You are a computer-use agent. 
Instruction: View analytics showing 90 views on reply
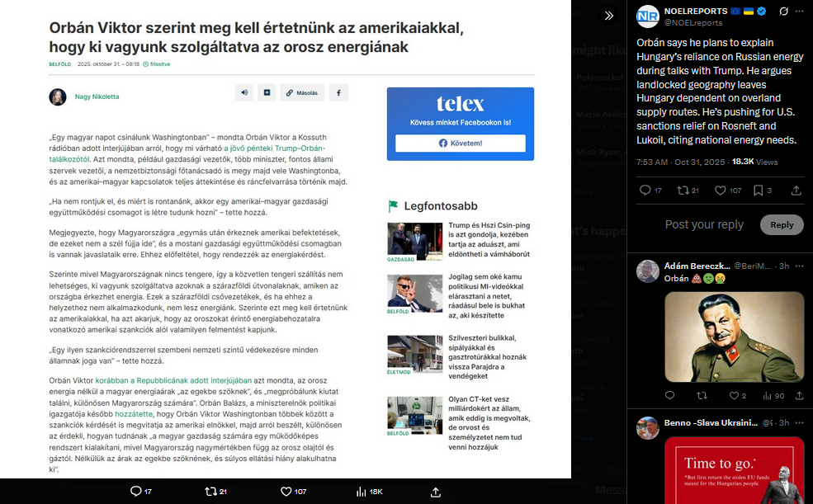pyautogui.click(x=773, y=396)
